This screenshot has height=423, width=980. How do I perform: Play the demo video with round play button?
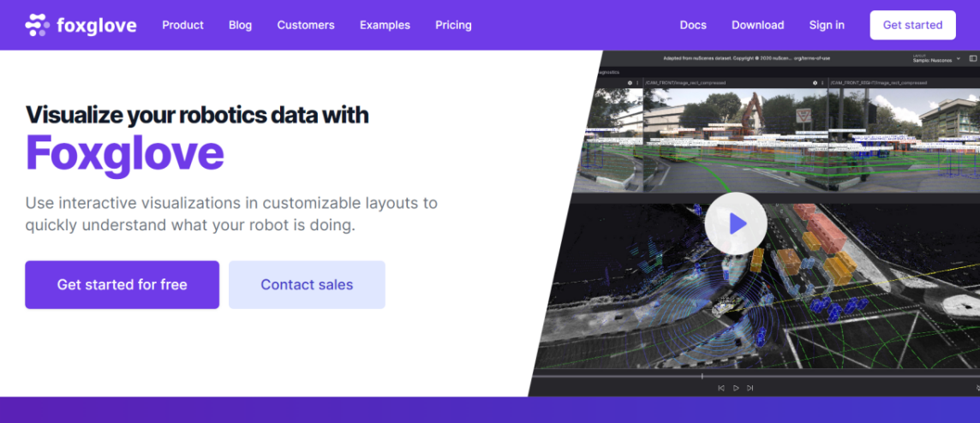[736, 223]
